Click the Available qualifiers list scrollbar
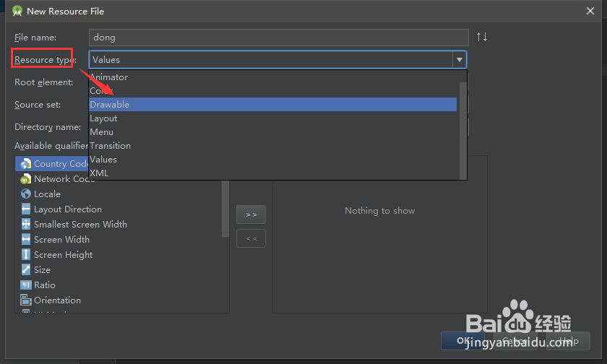 [225, 208]
